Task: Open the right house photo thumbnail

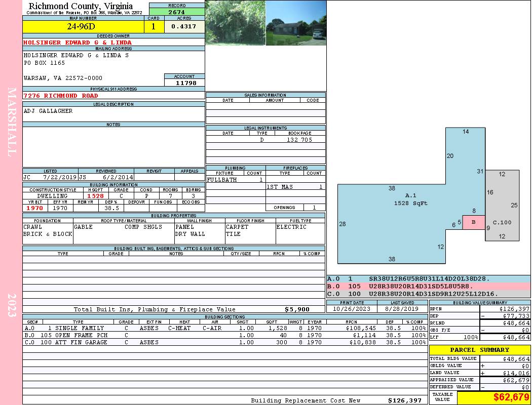Action: [296, 23]
